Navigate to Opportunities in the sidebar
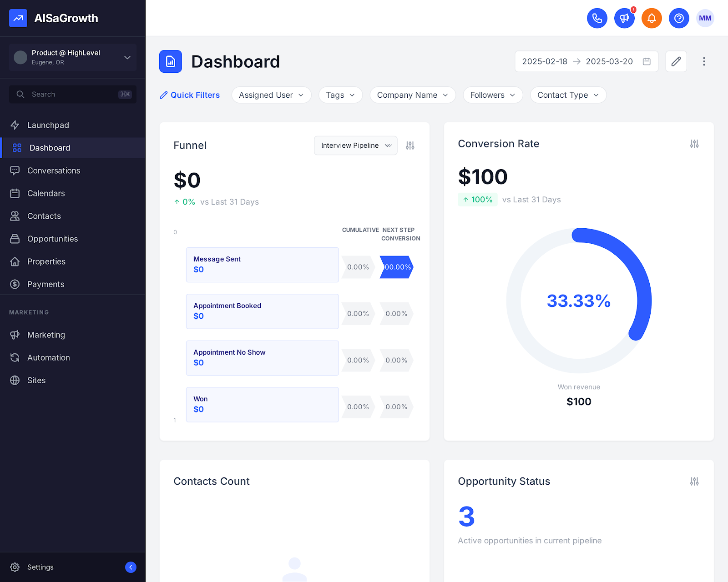728x582 pixels. [52, 239]
